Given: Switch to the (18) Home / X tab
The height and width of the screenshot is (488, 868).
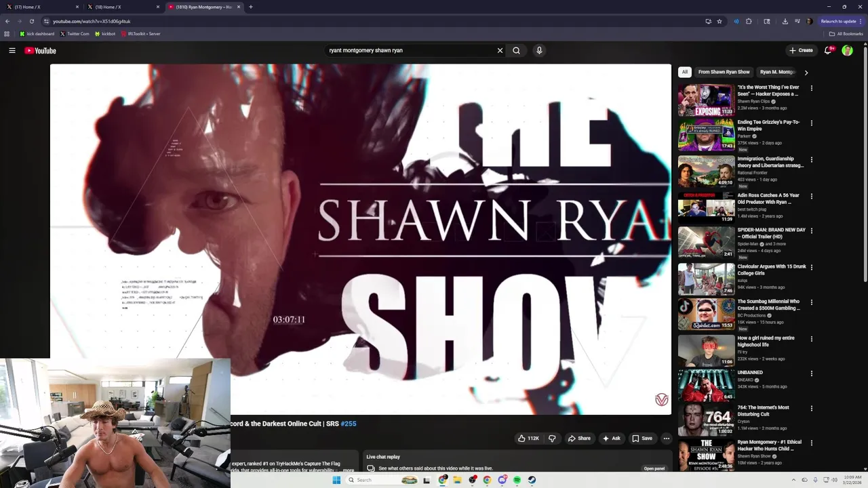Looking at the screenshot, I should 123,7.
